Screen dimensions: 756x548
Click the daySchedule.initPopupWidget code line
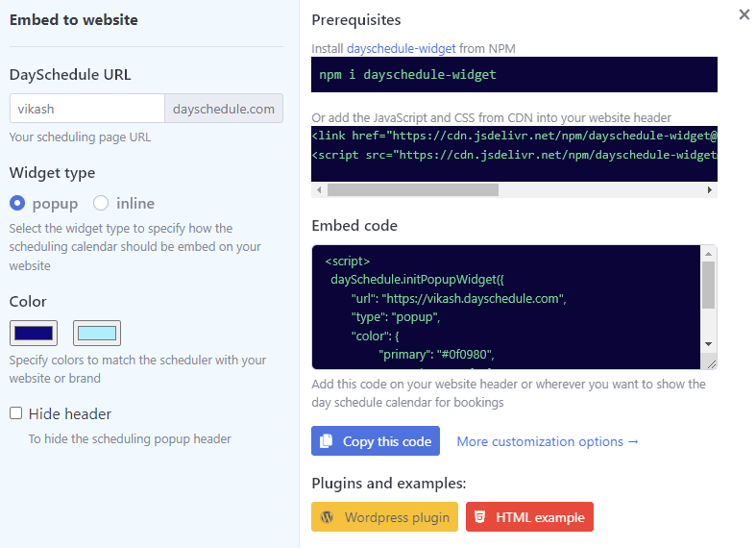click(417, 280)
